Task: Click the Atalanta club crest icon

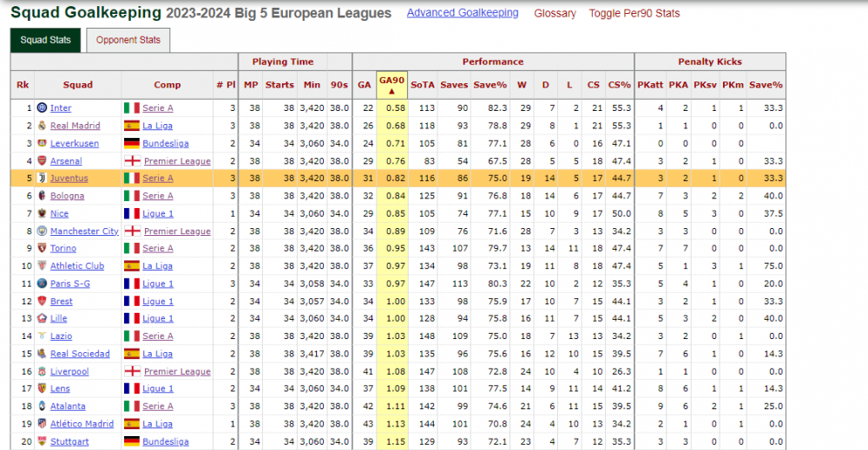Action: click(42, 407)
